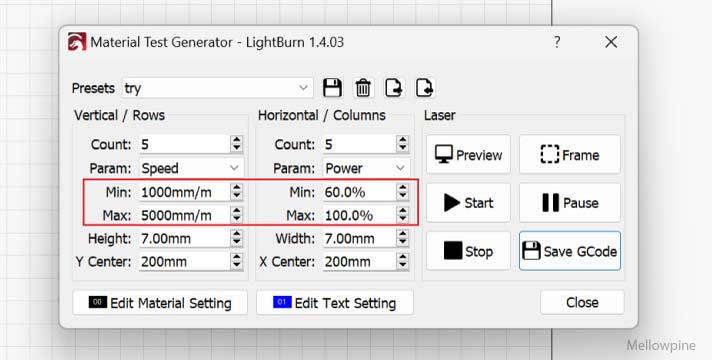
Task: Click the Columns Count field
Action: [x=359, y=144]
